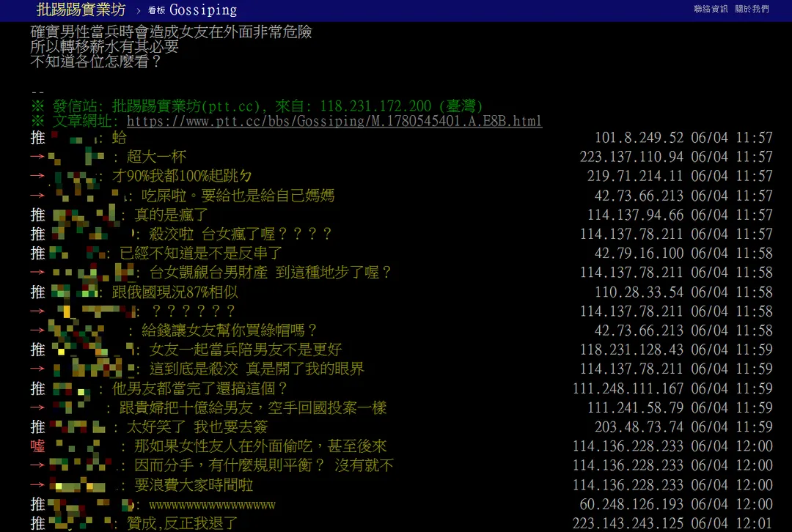Image resolution: width=792 pixels, height=532 pixels.
Task: Click the sender IP 118.231.172.200 in the footer
Action: (375, 106)
